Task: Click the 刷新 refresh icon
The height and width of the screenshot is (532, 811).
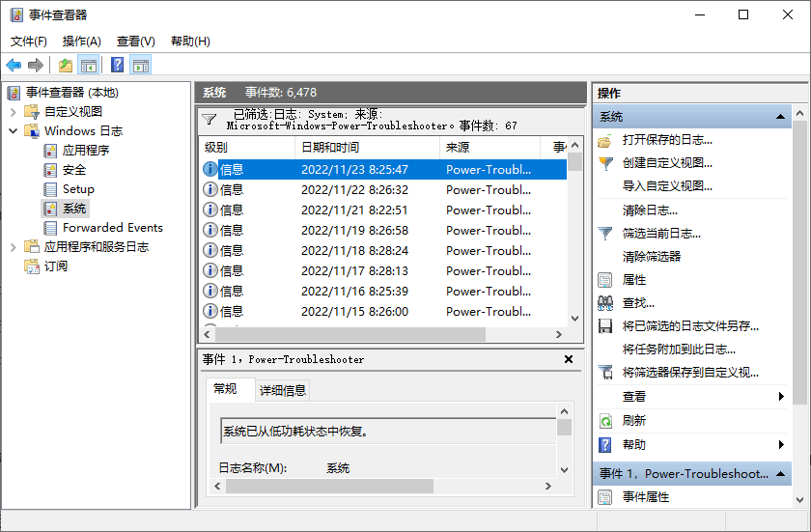Action: click(605, 421)
